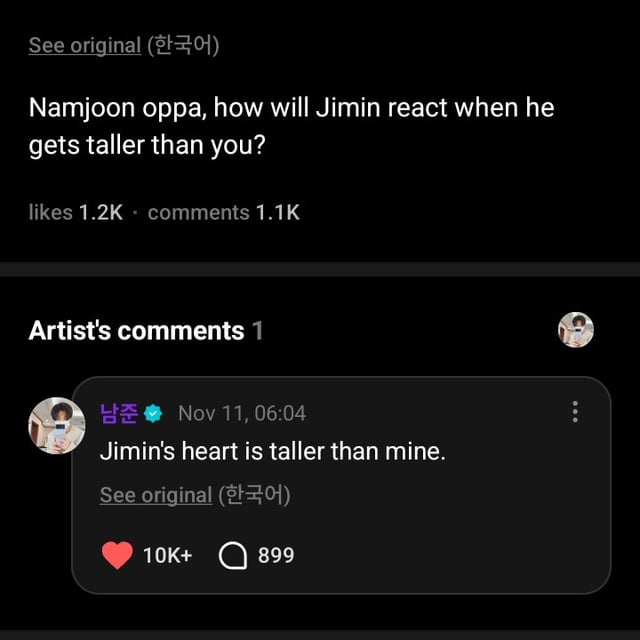Click the (한국어) label in the artist comment
640x640 pixels.
click(254, 495)
